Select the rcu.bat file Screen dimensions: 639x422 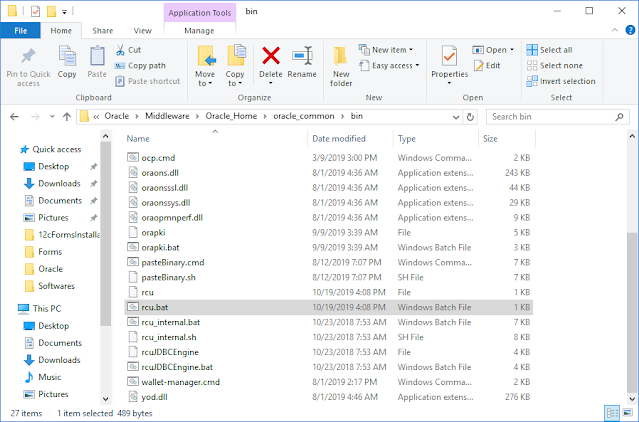click(328, 307)
